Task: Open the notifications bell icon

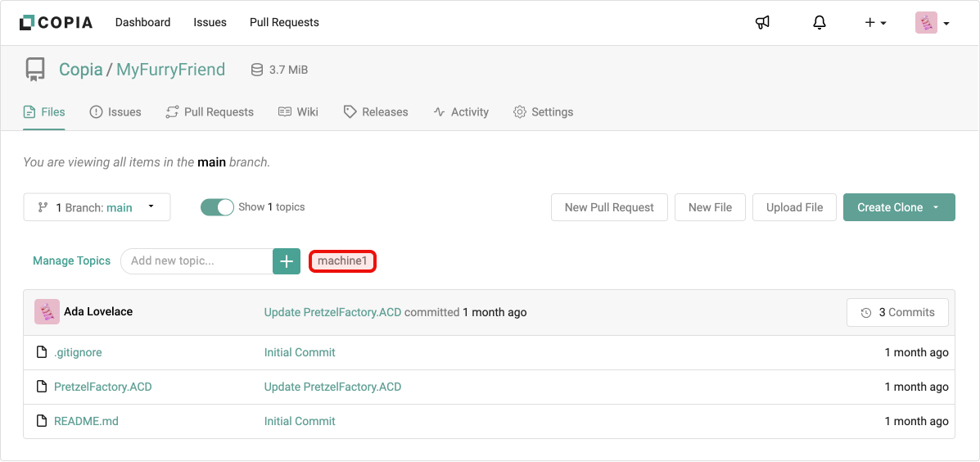Action: pyautogui.click(x=820, y=23)
